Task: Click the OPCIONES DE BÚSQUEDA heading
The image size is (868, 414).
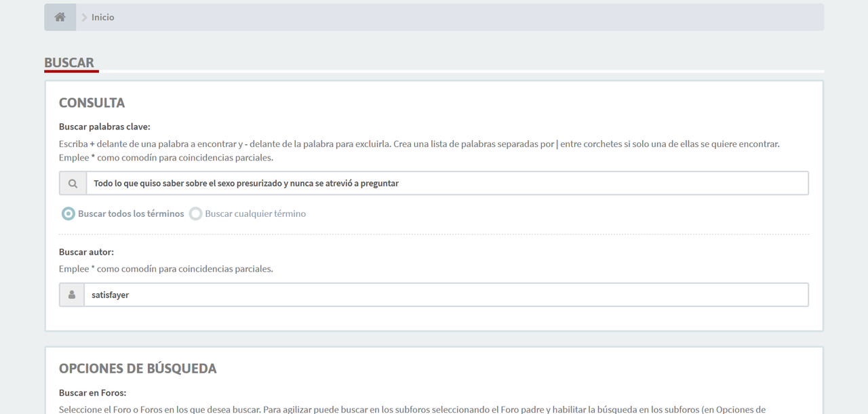Action: (x=138, y=369)
